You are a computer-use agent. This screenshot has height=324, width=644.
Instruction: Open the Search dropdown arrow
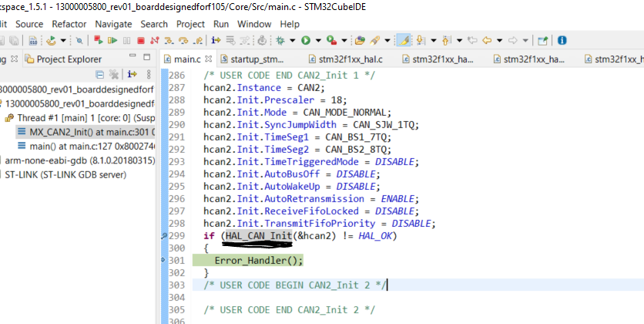coord(387,40)
